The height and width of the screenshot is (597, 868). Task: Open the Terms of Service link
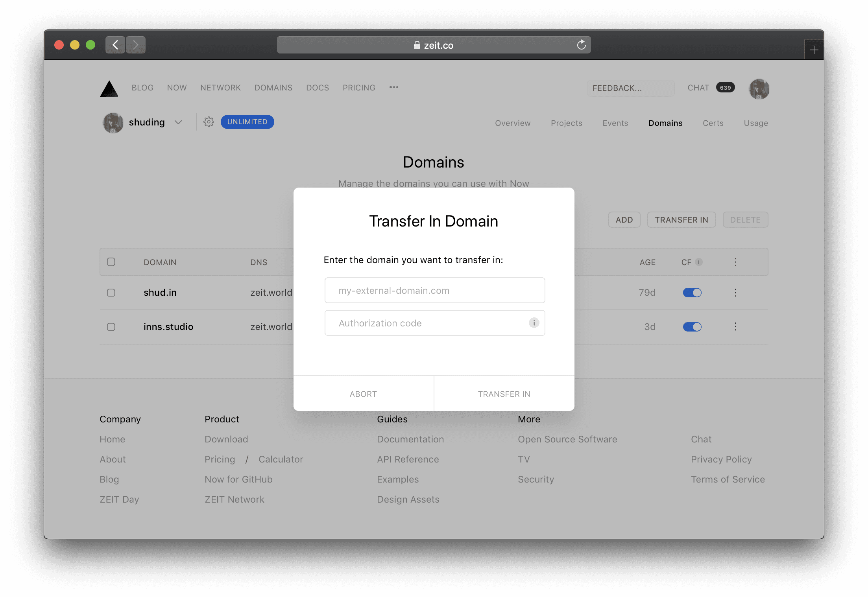click(728, 479)
